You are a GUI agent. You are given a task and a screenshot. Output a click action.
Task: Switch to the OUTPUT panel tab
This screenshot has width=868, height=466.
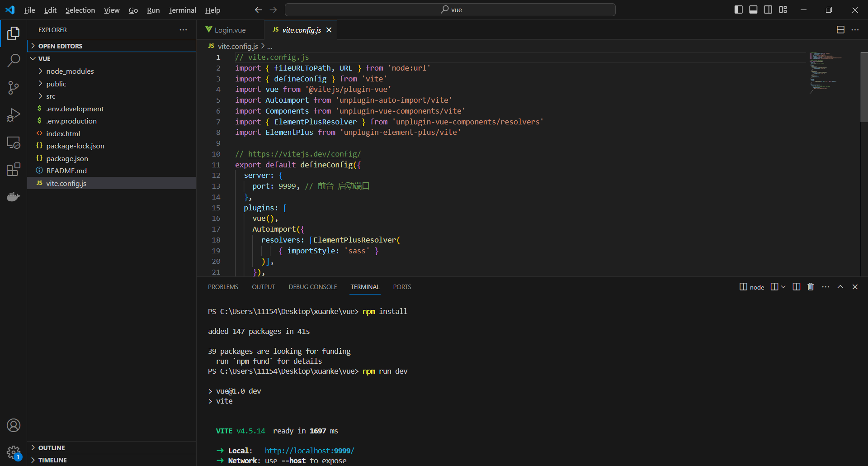[x=264, y=287]
